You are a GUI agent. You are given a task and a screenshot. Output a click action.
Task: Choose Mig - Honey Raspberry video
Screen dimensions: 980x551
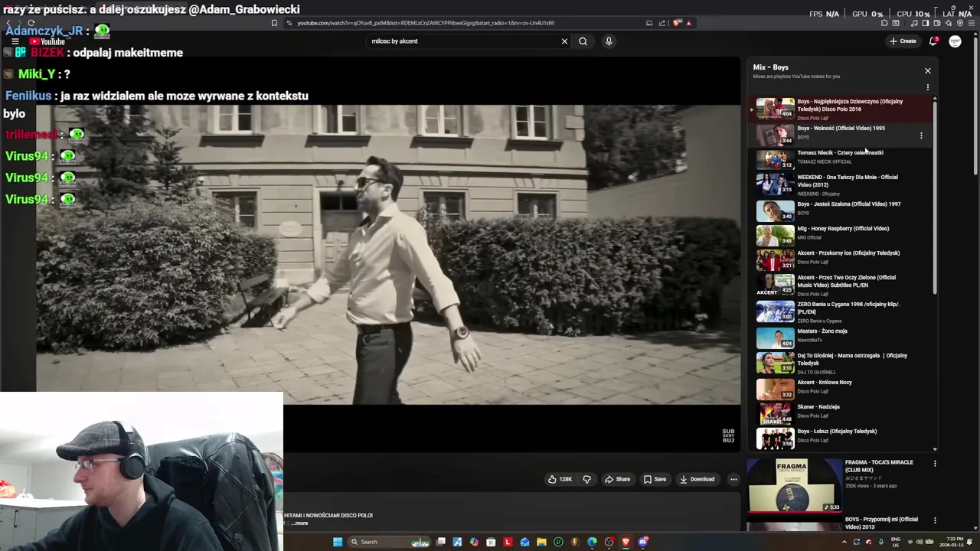click(840, 234)
